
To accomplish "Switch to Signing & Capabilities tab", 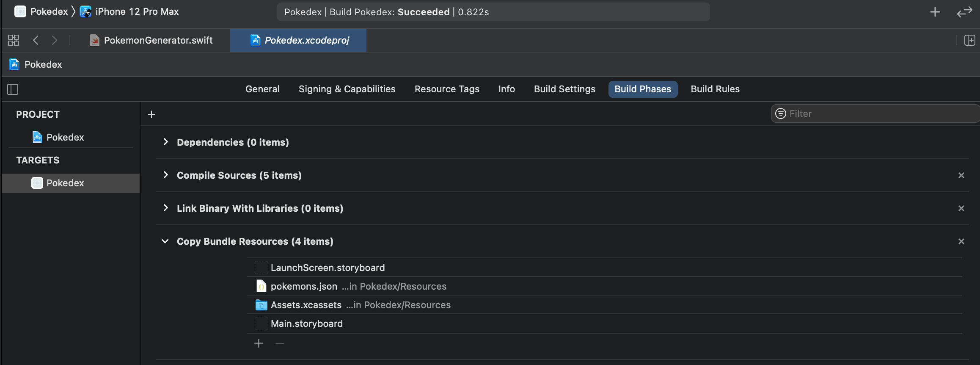I will pos(347,89).
